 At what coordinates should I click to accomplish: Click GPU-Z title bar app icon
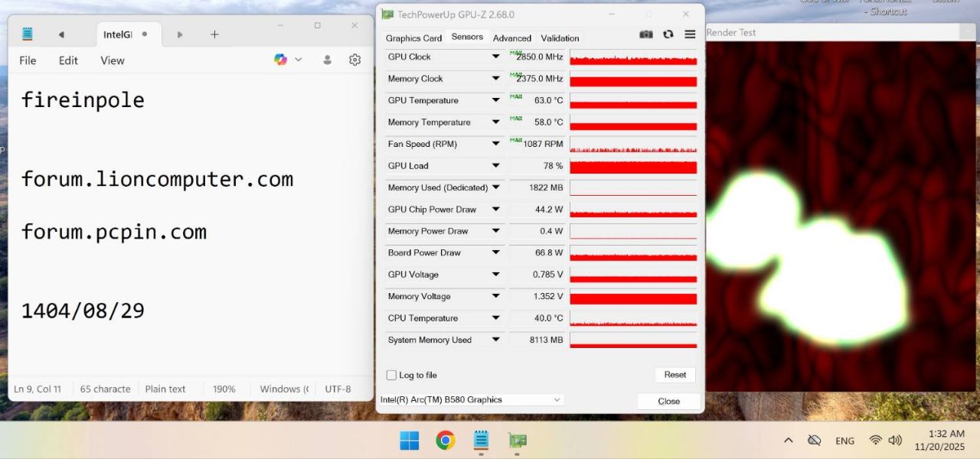[x=388, y=15]
